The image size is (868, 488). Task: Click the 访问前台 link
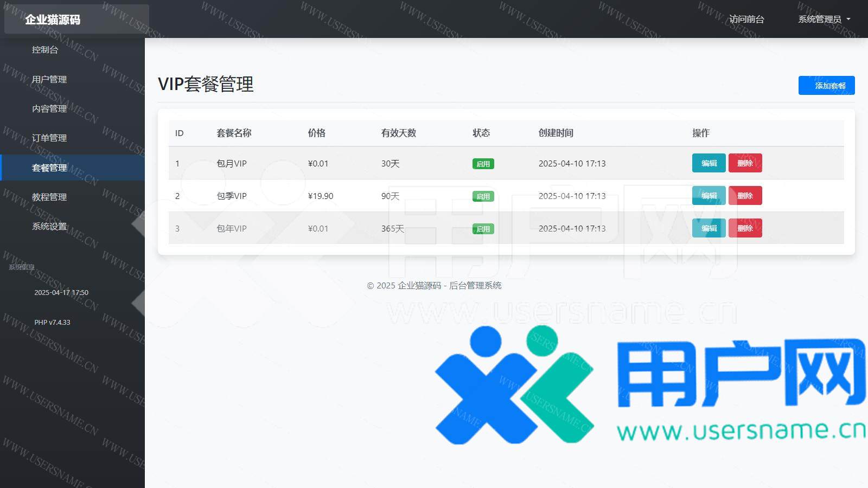(746, 19)
